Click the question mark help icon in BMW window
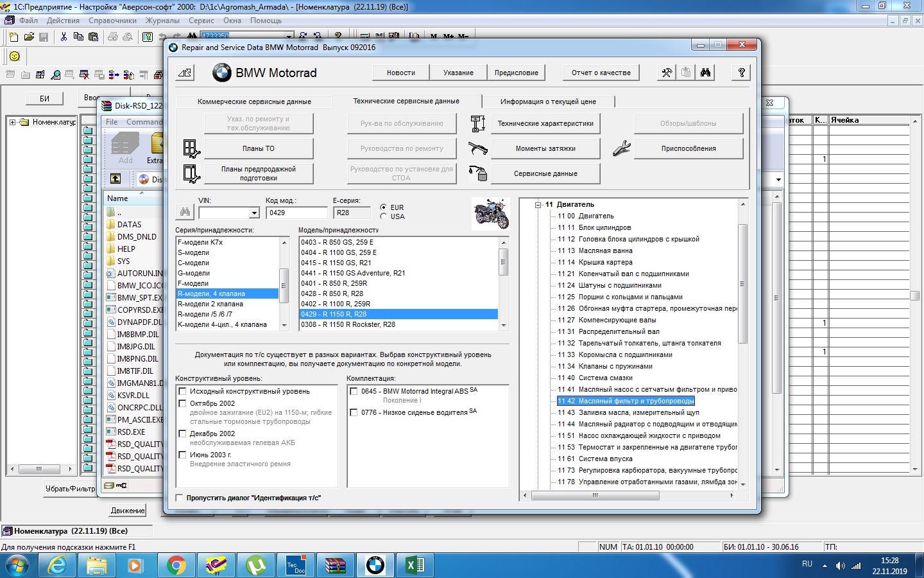 click(741, 73)
